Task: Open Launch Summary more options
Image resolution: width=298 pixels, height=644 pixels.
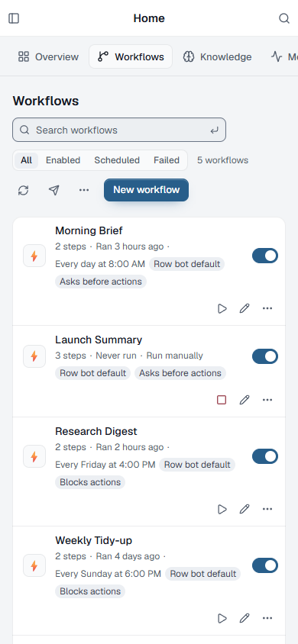Action: [x=267, y=400]
